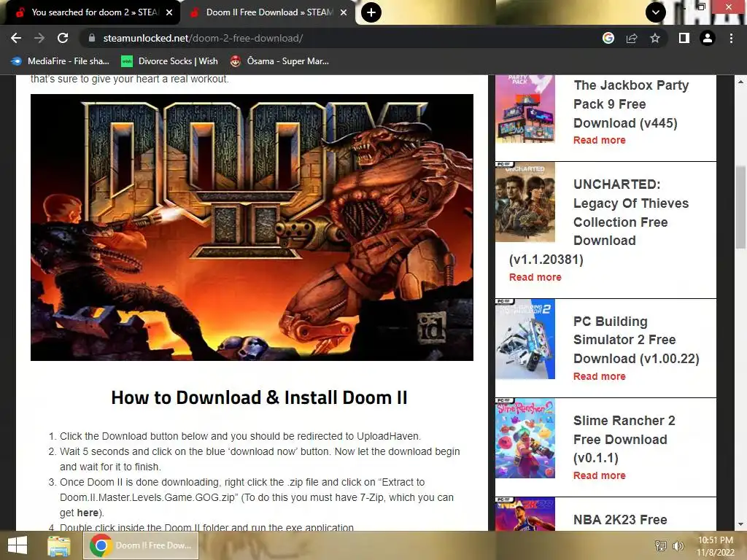
Task: Select step 1 'Click the Download button below' text
Action: (240, 436)
